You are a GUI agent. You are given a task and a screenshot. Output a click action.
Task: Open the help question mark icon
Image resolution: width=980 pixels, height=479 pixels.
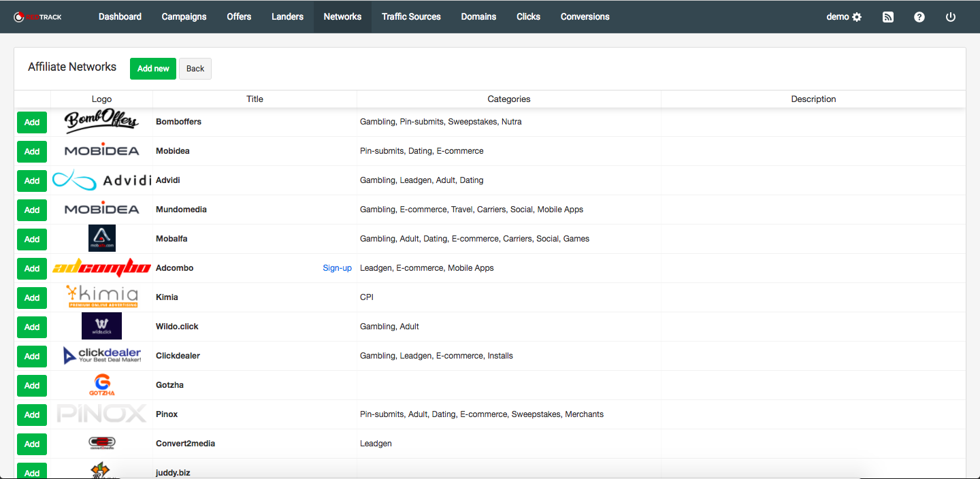(x=919, y=17)
